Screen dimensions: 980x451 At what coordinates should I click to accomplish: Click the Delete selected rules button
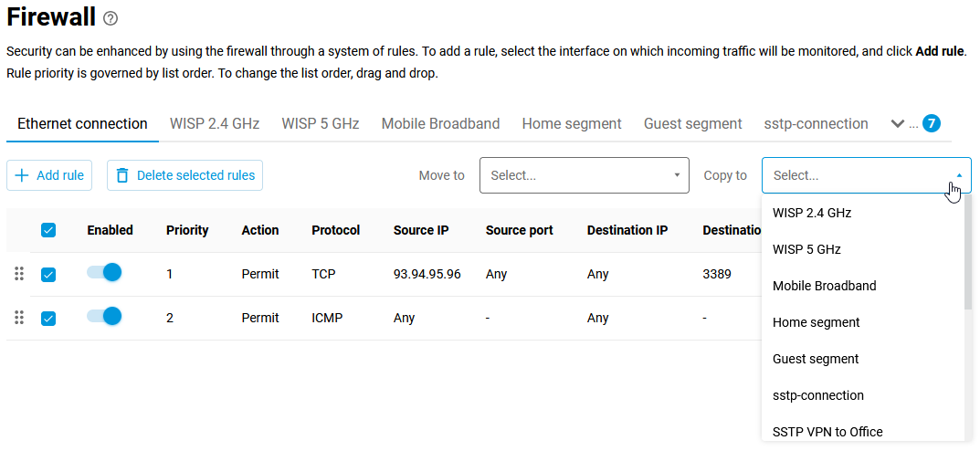tap(184, 175)
